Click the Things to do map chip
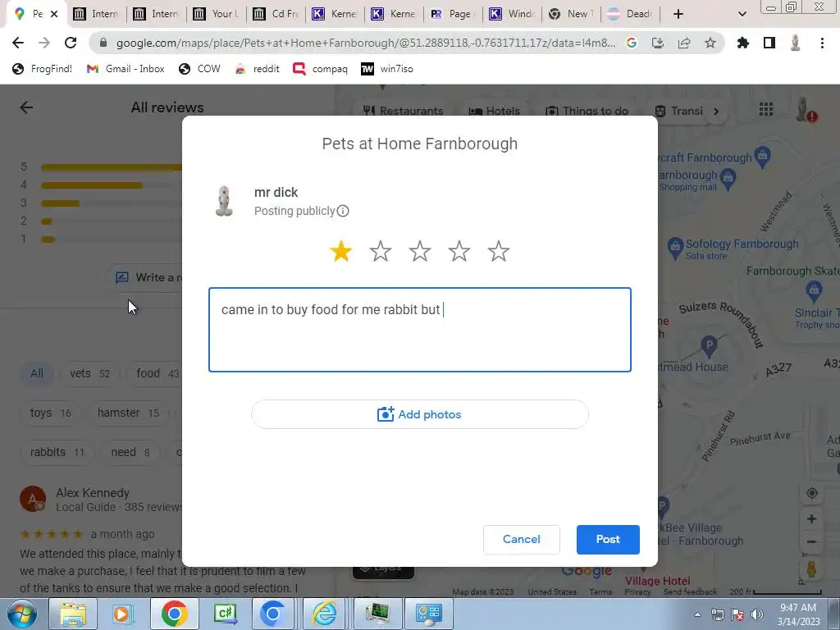Viewport: 840px width, 630px height. 587,111
